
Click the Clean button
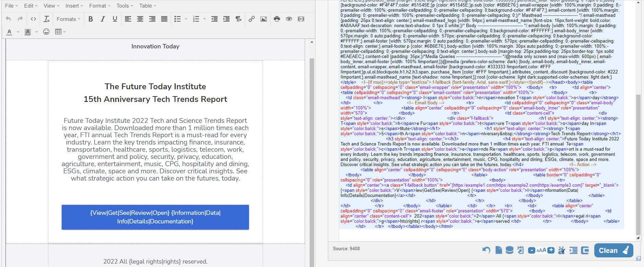(613, 250)
